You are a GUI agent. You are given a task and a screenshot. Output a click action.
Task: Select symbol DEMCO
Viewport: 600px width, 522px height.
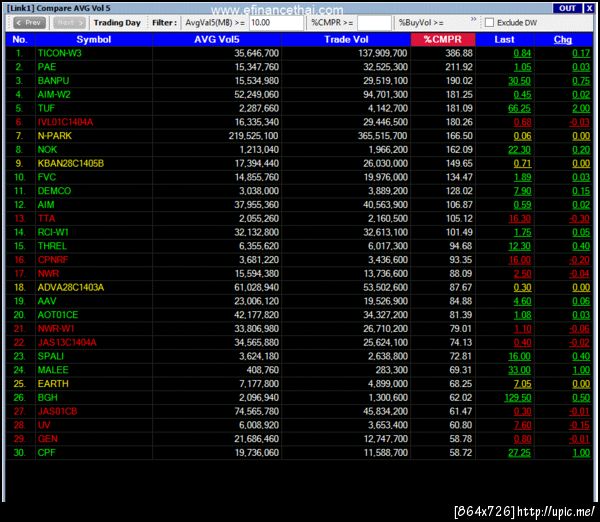point(54,191)
